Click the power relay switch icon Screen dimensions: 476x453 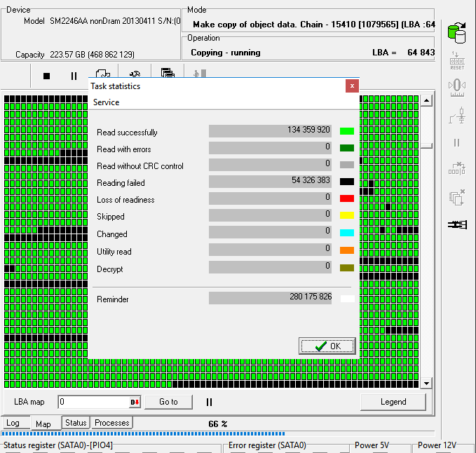point(456,114)
